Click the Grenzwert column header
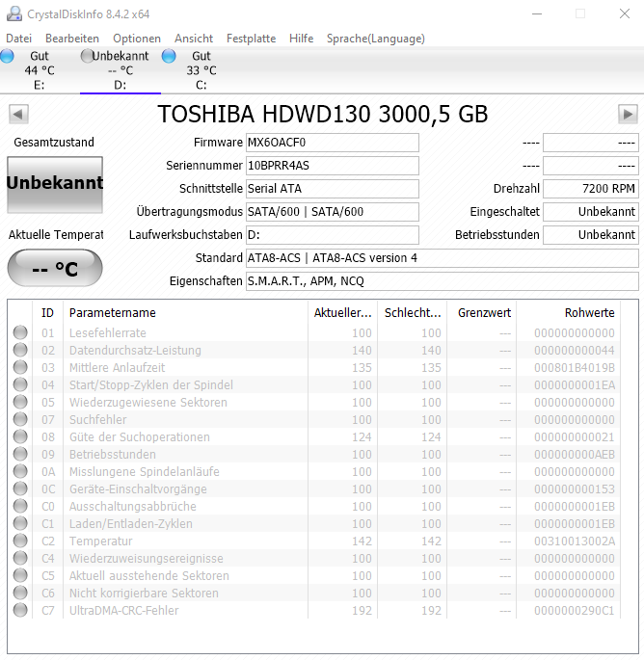Viewport: 644px width, 660px height. pyautogui.click(x=482, y=313)
